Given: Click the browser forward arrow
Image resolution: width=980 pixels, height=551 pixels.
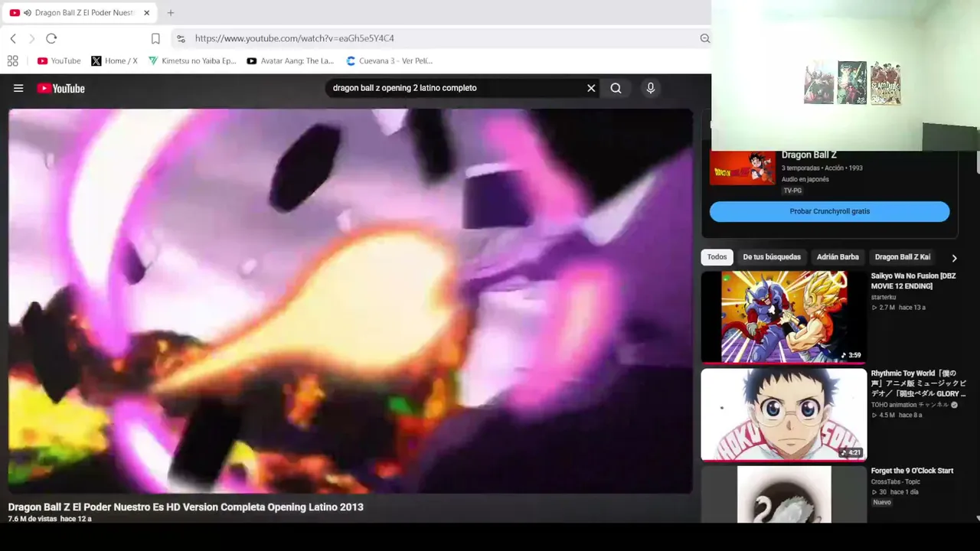Looking at the screenshot, I should click(x=31, y=38).
